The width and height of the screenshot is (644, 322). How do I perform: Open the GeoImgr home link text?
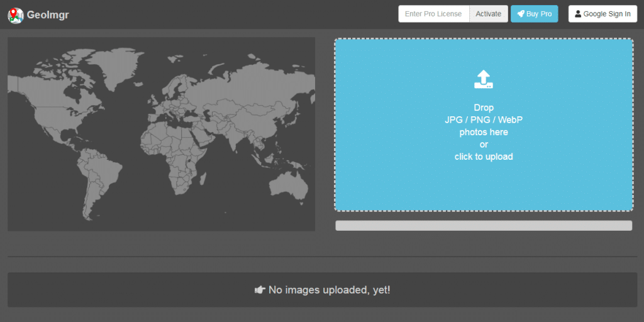tap(48, 15)
